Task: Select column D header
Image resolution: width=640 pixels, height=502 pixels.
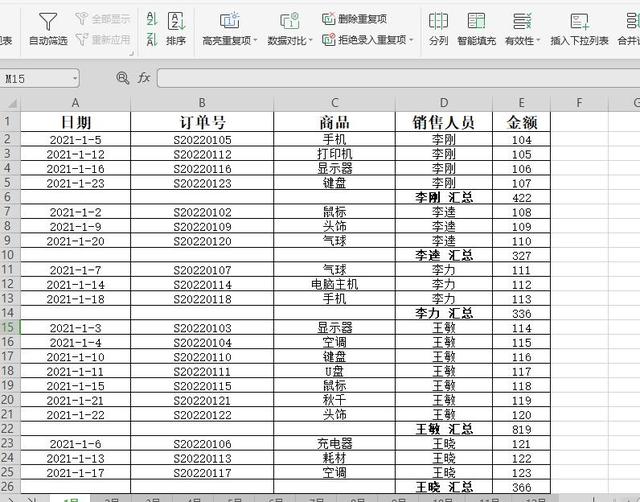Action: pos(444,103)
